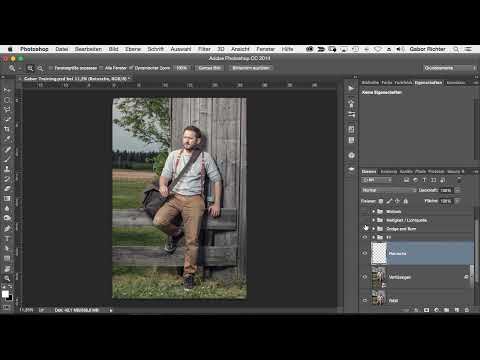Open the Bearbeiten menu

coord(88,49)
